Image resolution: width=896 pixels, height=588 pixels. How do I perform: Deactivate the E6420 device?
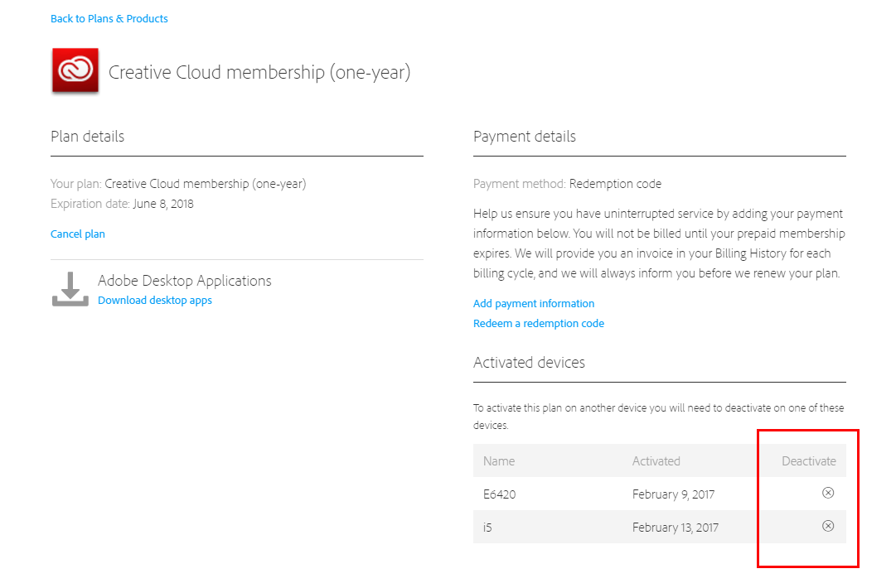pos(827,493)
